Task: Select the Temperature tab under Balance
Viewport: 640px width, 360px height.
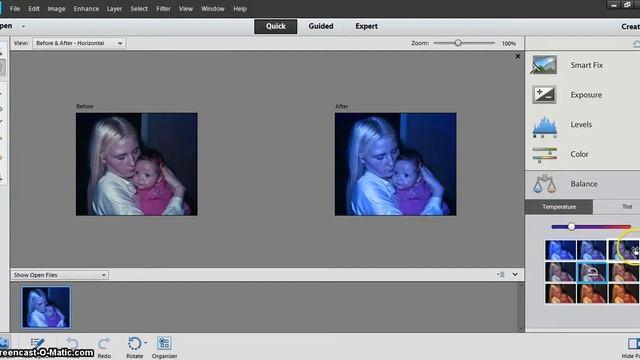Action: click(559, 207)
